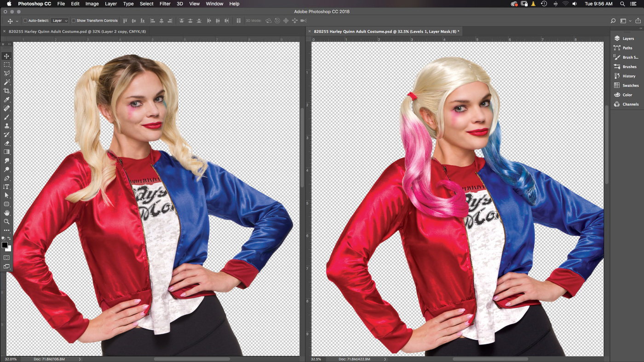Select the Eyedropper tool
This screenshot has height=362, width=644.
point(6,100)
